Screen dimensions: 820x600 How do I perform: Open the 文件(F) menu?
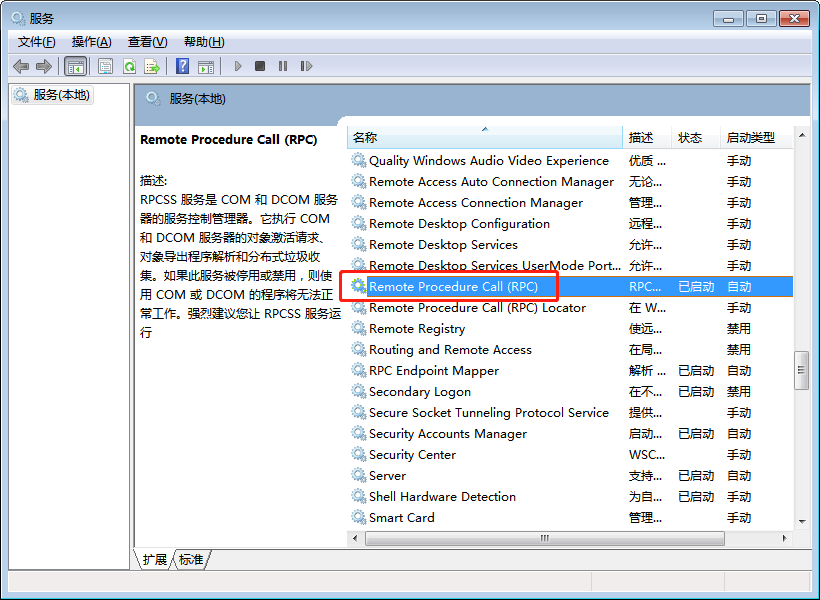(37, 42)
